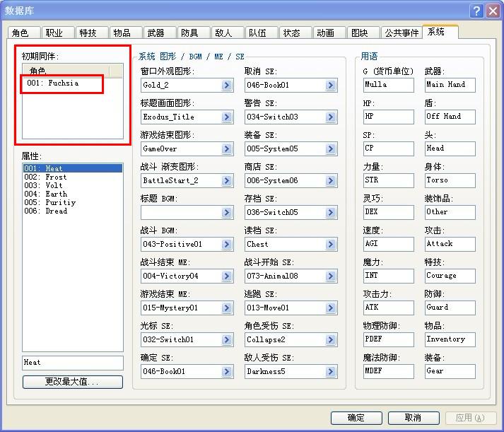Switch to the 公共事件 tab
Screen dimensions: 504x432
(402, 33)
